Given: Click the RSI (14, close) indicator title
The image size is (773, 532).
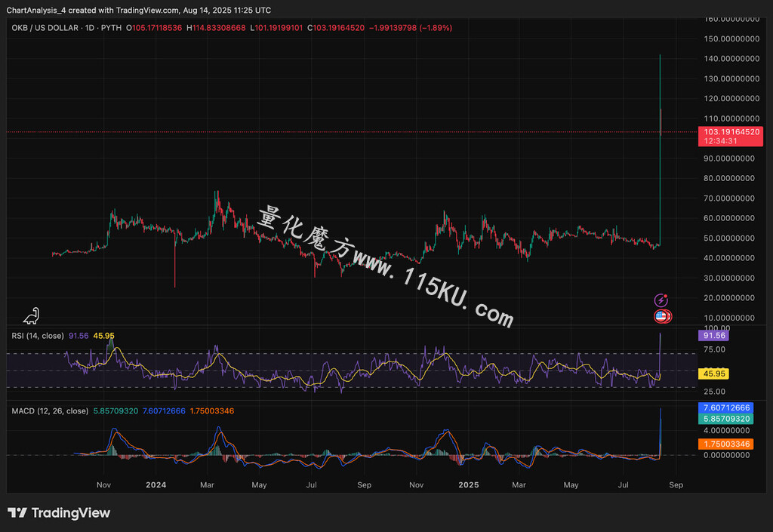Looking at the screenshot, I should (x=38, y=336).
